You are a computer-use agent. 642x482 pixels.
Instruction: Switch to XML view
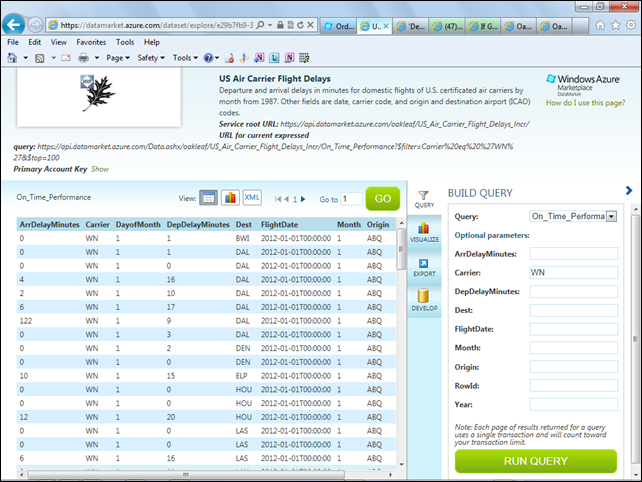(x=252, y=197)
